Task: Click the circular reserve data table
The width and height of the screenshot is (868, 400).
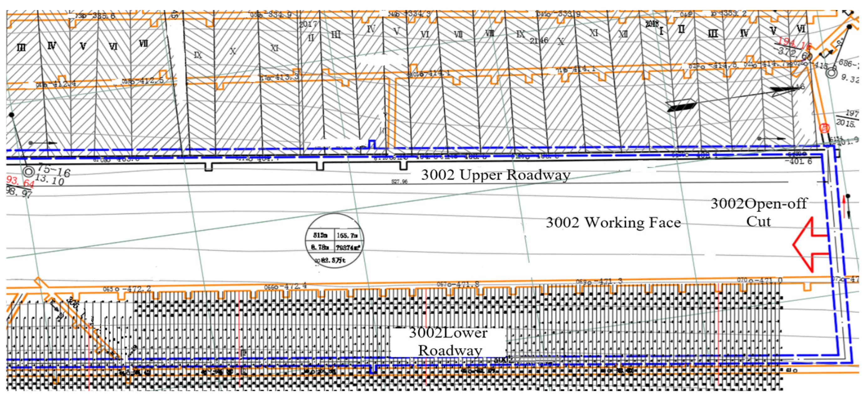Action: 335,241
